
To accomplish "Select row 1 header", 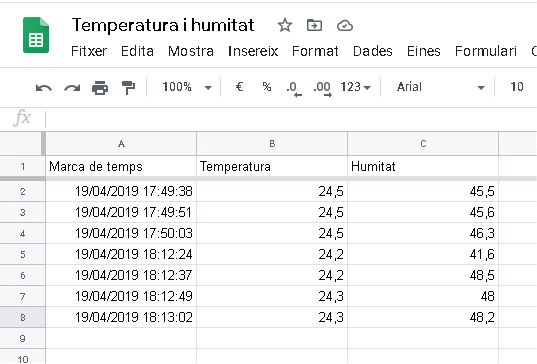I will pyautogui.click(x=23, y=167).
